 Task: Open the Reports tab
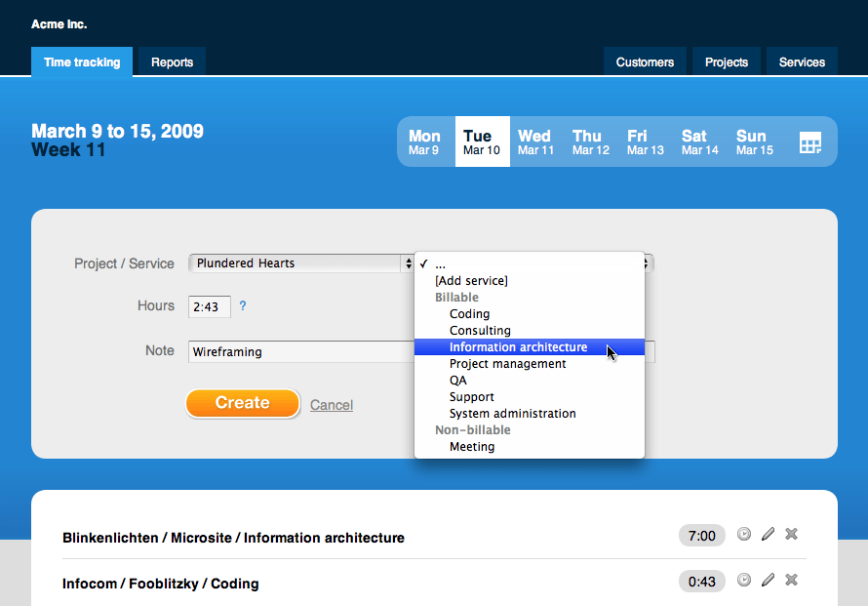click(x=173, y=62)
